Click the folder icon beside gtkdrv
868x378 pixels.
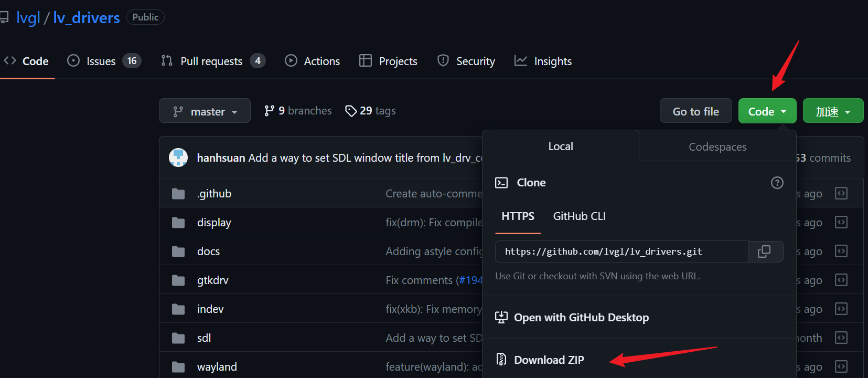pos(178,280)
